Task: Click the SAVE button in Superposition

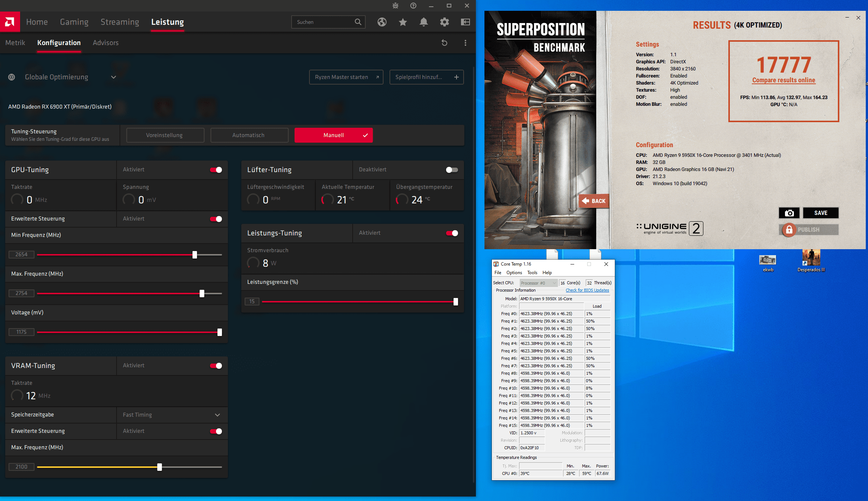Action: [821, 213]
